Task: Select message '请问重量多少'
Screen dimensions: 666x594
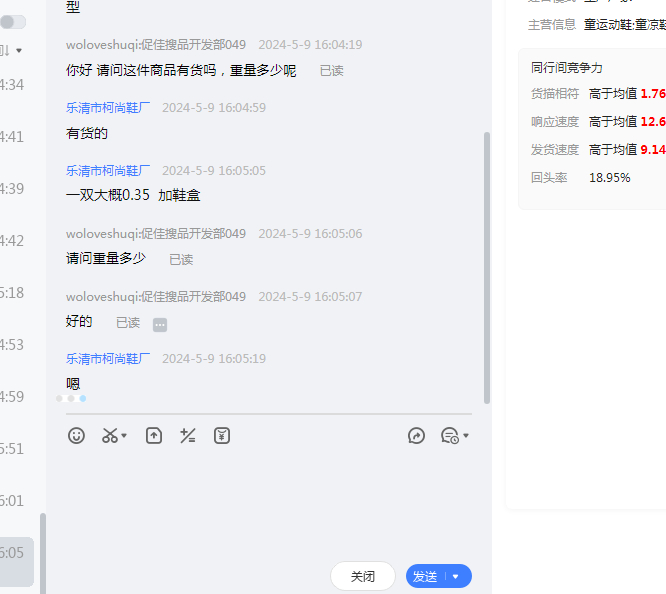Action: coord(106,258)
